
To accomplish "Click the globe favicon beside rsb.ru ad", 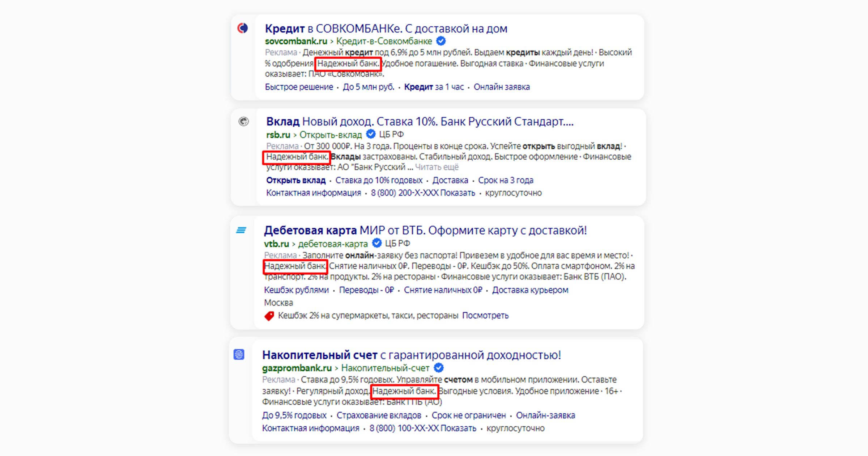I will pyautogui.click(x=244, y=121).
